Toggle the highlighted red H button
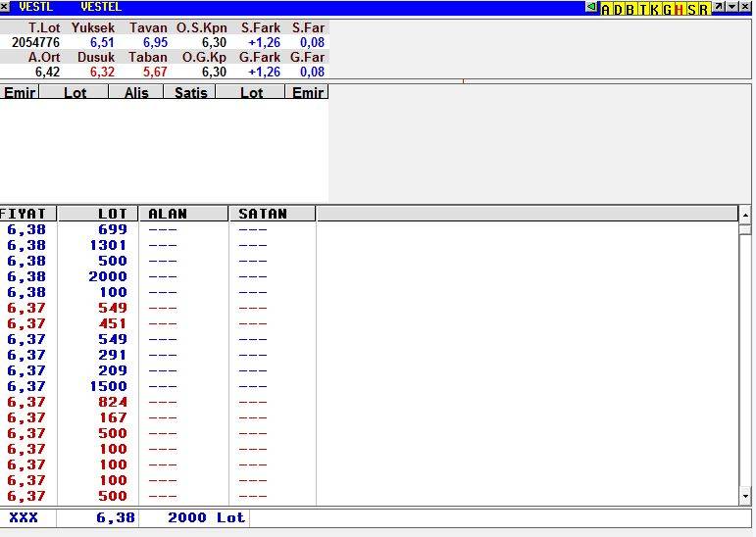756x537 pixels. click(679, 9)
